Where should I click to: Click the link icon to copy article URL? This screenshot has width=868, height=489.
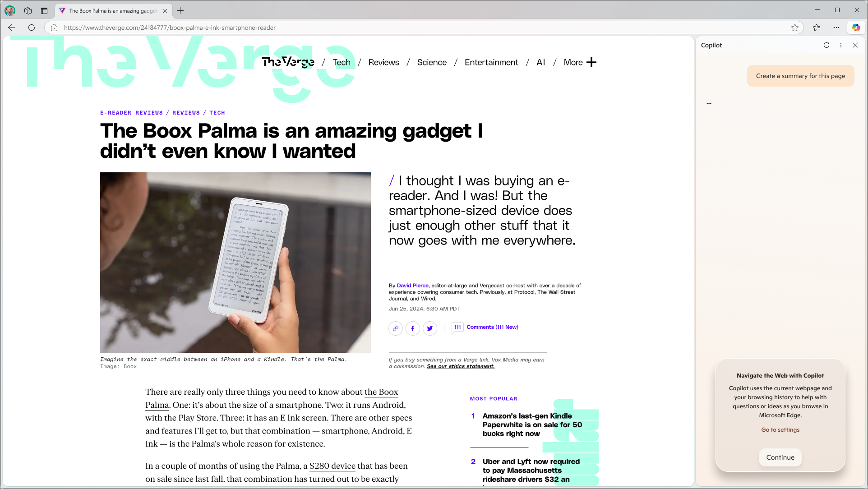tap(396, 328)
